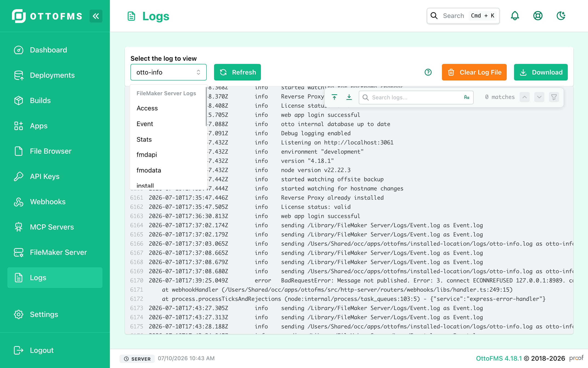Toggle dark mode moon icon
Image resolution: width=588 pixels, height=368 pixels.
[561, 16]
